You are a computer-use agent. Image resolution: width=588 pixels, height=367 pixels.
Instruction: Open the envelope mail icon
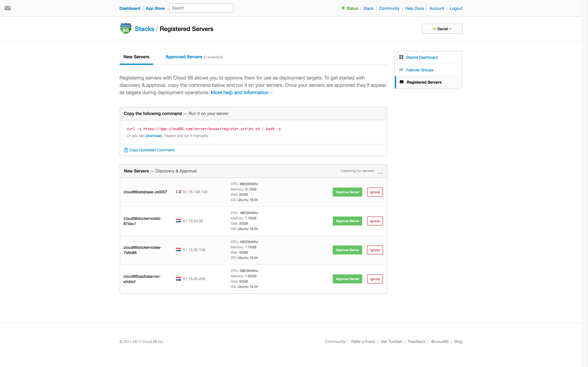pos(8,8)
